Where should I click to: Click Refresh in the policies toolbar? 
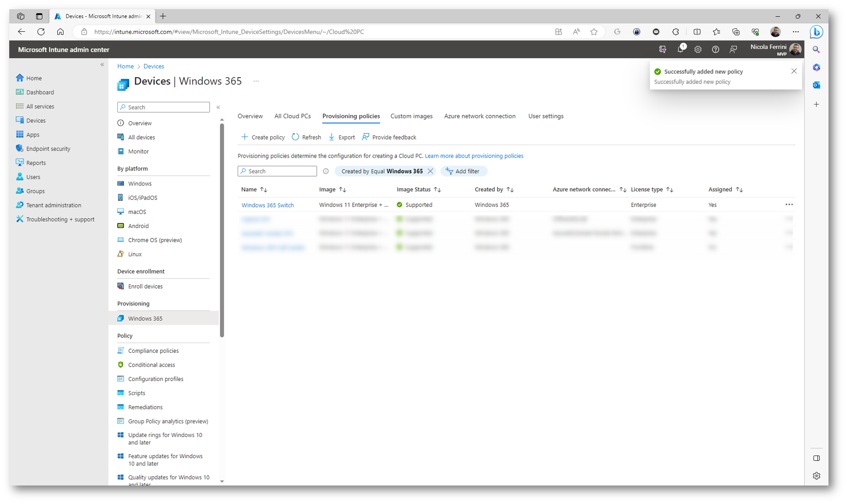point(306,137)
